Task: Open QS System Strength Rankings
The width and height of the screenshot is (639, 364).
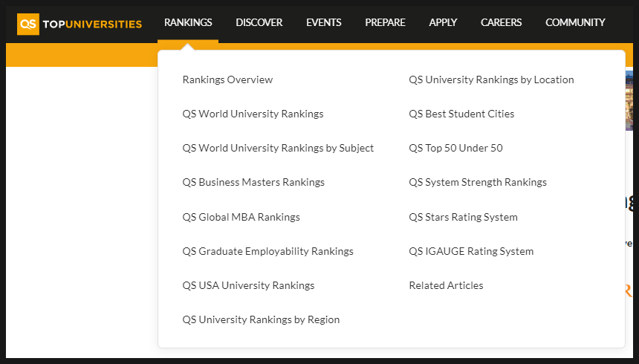Action: tap(478, 182)
